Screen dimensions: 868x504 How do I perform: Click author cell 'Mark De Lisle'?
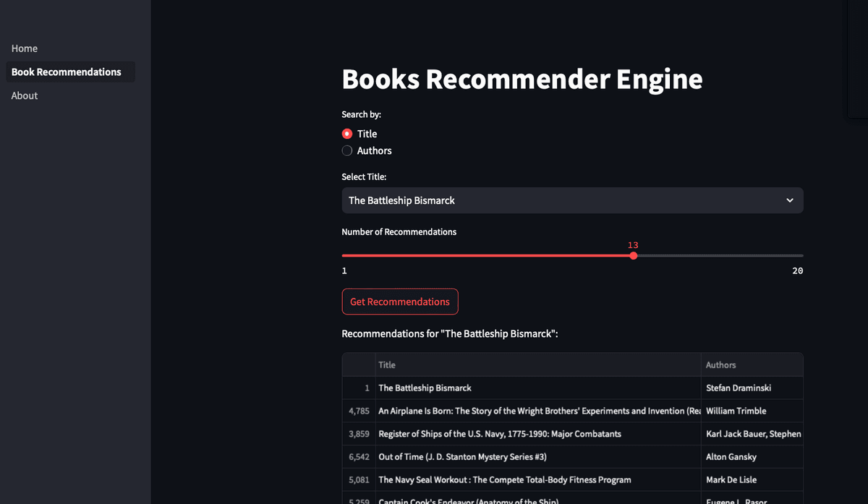[x=752, y=479]
